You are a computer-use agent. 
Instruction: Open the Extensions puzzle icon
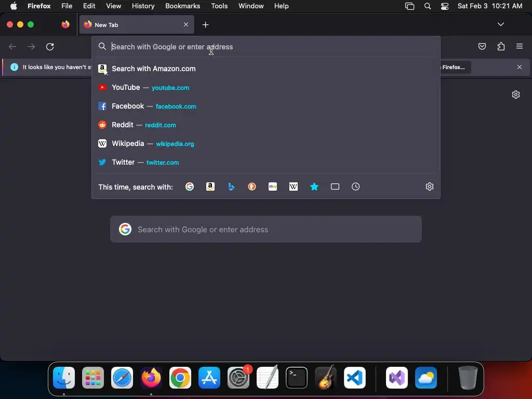point(501,46)
